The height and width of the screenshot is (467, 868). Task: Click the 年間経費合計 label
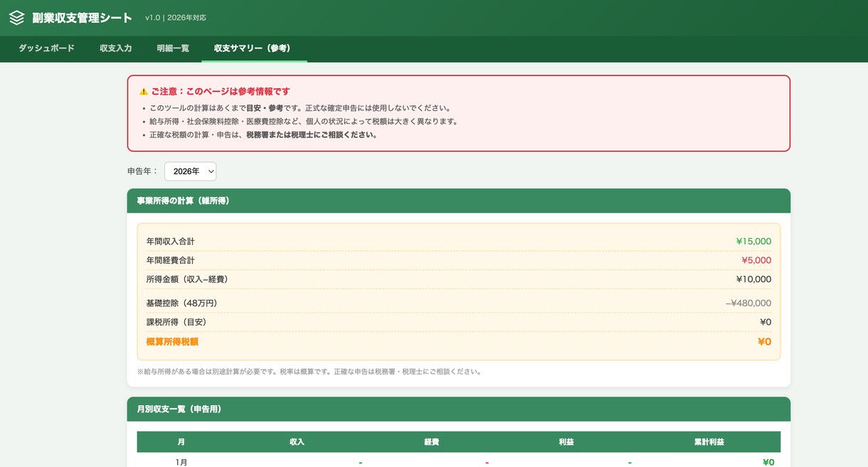point(170,260)
